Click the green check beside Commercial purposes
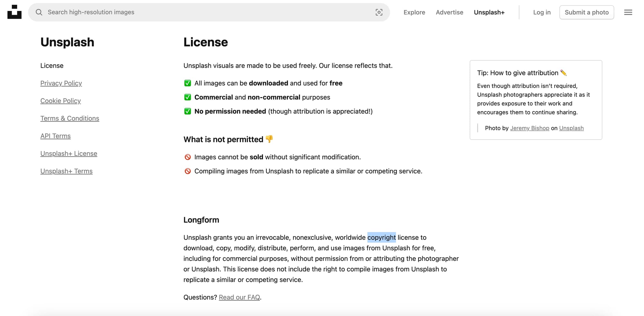This screenshot has height=316, width=644. 187,97
